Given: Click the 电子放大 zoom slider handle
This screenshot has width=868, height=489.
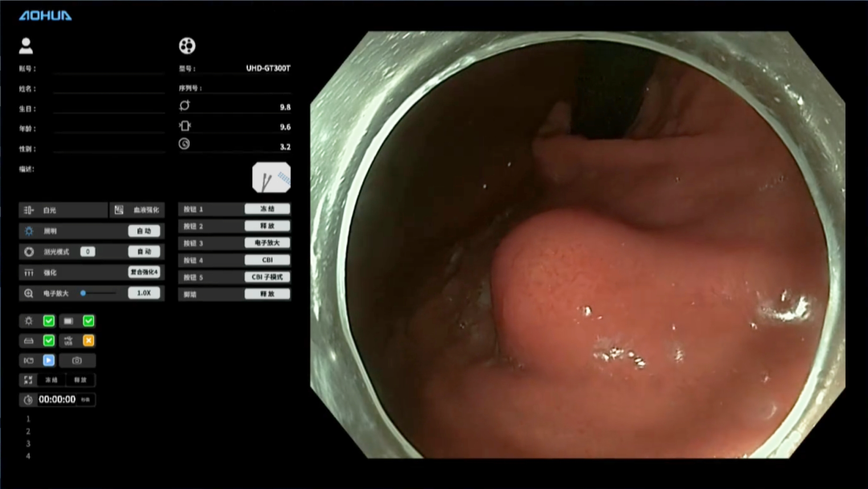Looking at the screenshot, I should pos(83,293).
